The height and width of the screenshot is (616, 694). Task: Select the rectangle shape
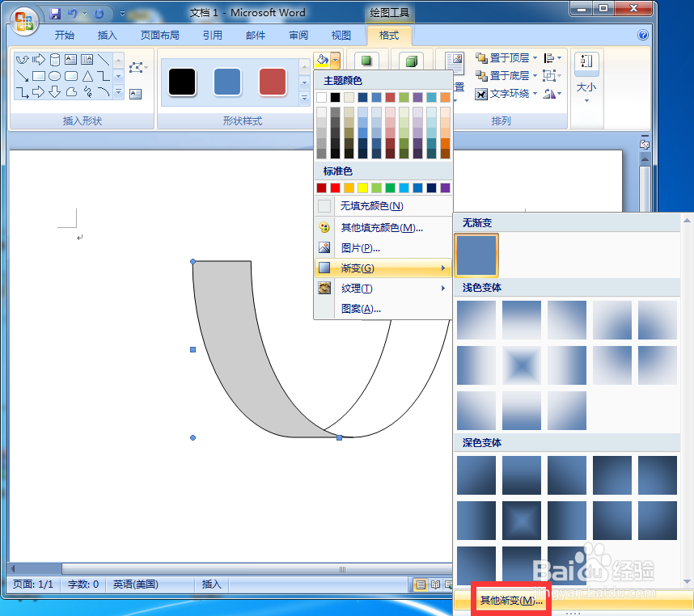39,76
